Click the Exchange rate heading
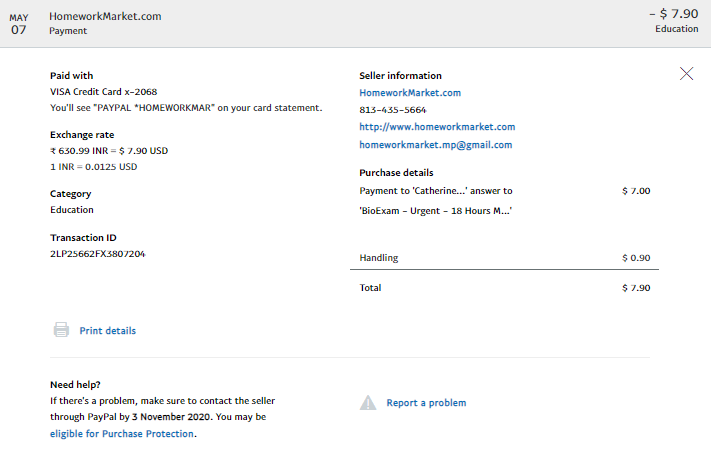The image size is (711, 462). [82, 135]
